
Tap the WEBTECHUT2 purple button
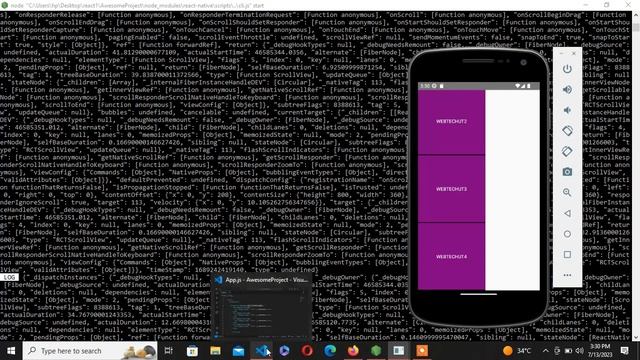451,122
